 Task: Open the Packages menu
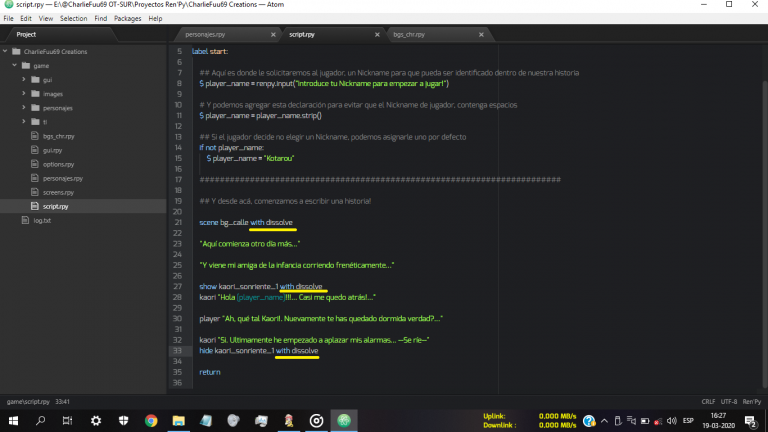[x=127, y=18]
